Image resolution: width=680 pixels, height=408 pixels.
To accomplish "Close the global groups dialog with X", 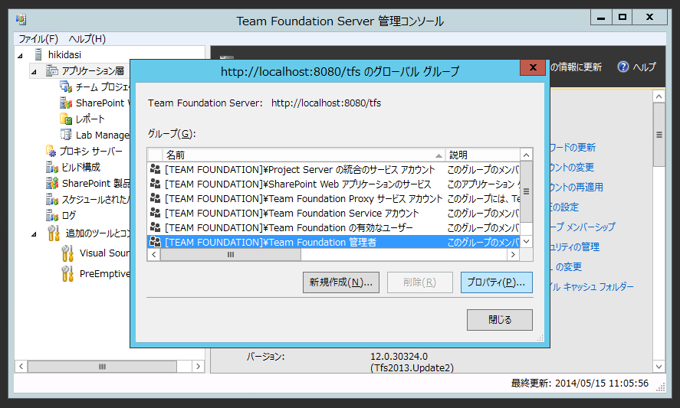I will click(x=533, y=67).
